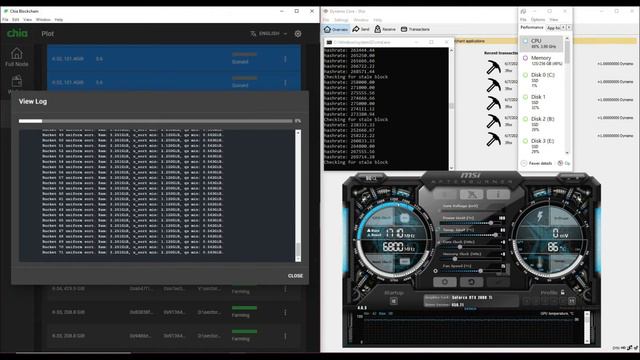Open the Settings menu in Dynamo Core
The width and height of the screenshot is (640, 360).
click(341, 20)
